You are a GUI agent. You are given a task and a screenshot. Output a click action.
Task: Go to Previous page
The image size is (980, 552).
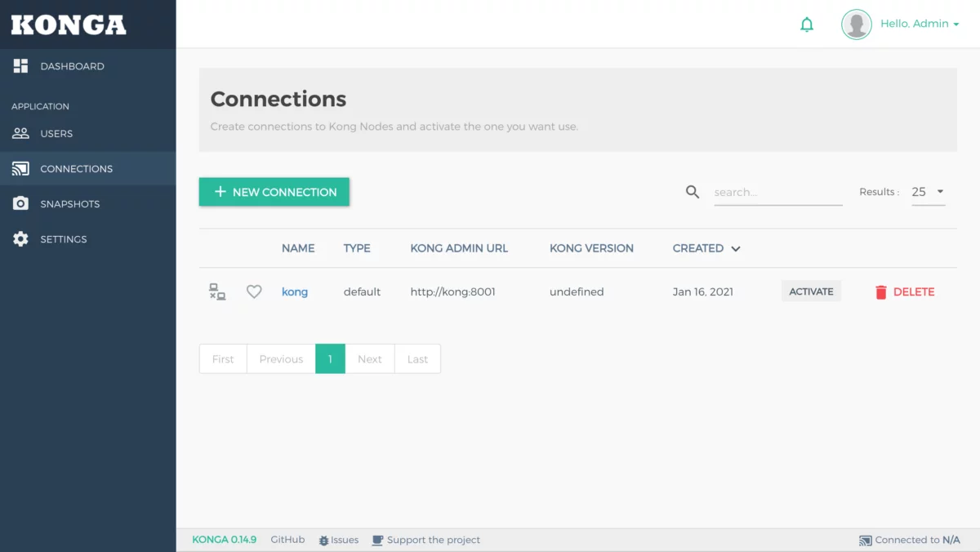click(281, 358)
